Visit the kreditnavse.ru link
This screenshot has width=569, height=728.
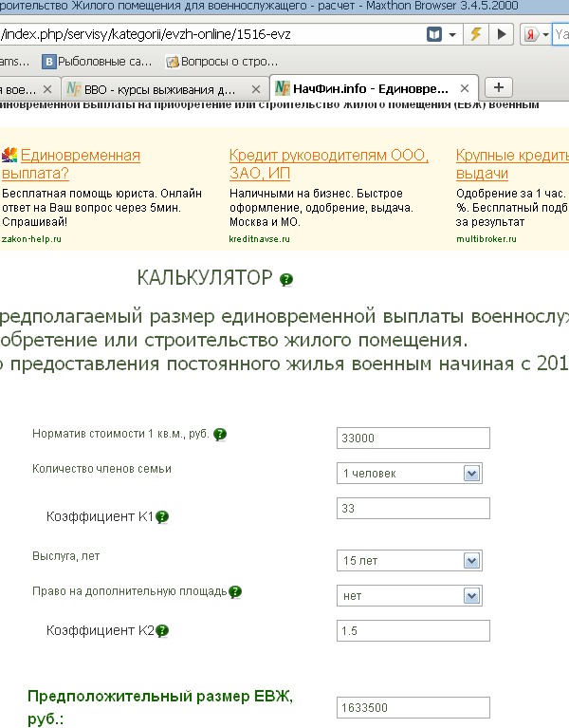pos(259,239)
